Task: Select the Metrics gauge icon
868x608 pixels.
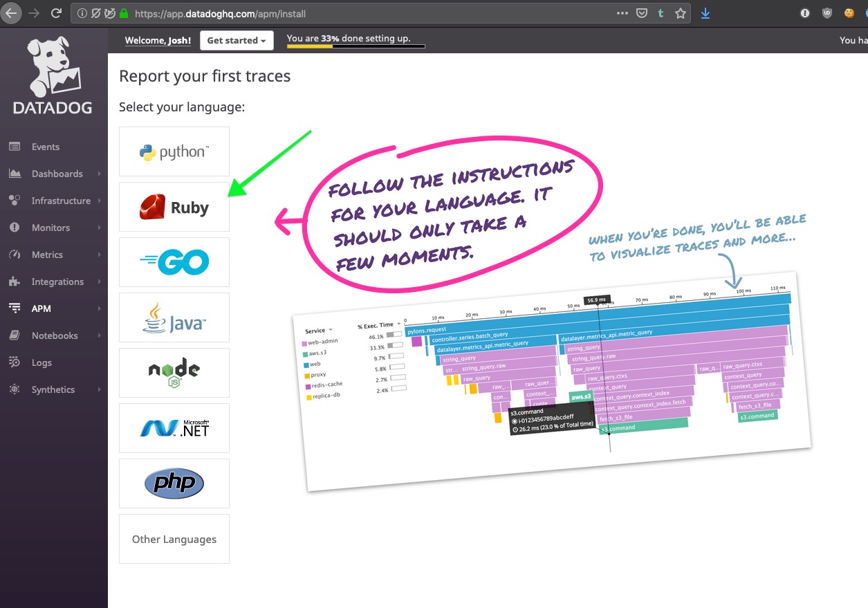Action: click(15, 255)
